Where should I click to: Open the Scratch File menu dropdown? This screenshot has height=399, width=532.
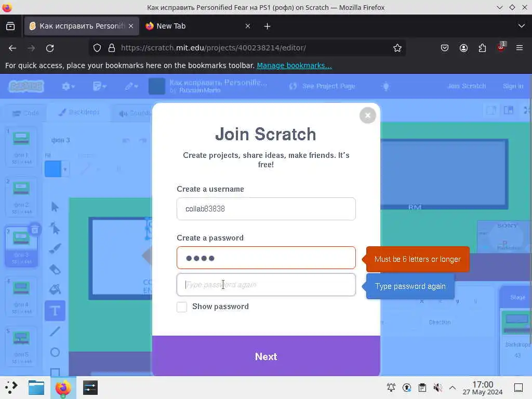99,86
